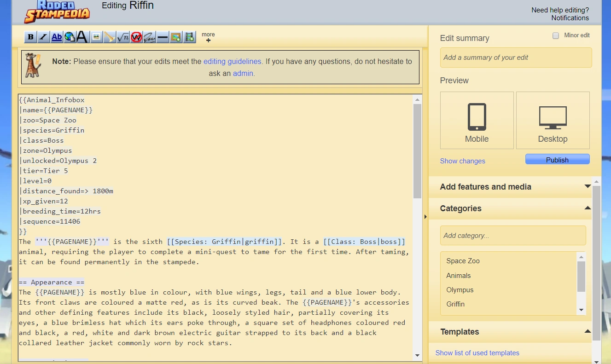
Task: Add a video with the film-plus icon
Action: pyautogui.click(x=190, y=37)
